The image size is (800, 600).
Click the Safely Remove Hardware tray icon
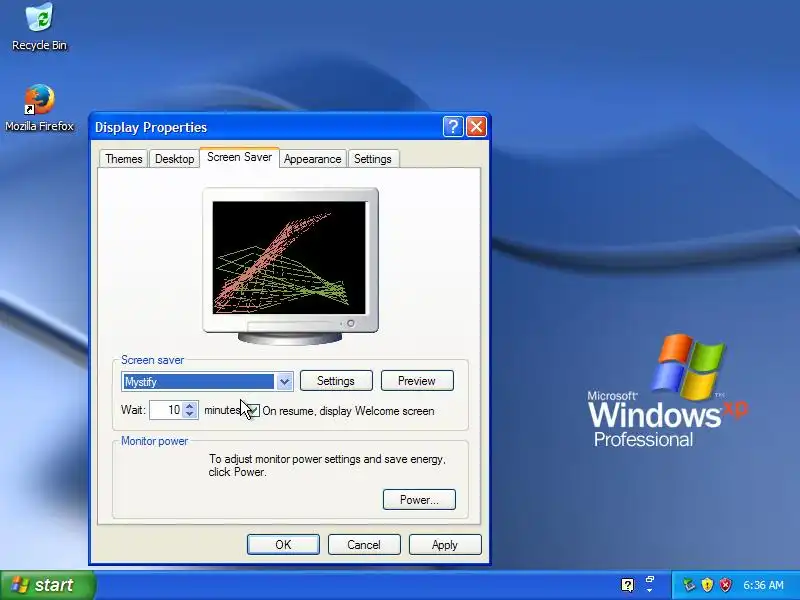pyautogui.click(x=689, y=585)
